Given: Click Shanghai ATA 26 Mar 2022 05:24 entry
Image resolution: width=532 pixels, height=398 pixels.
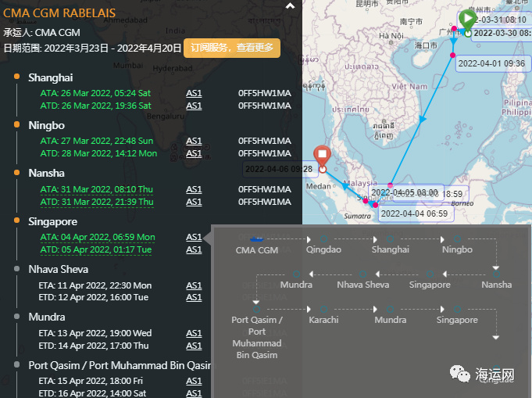Looking at the screenshot, I should [95, 93].
